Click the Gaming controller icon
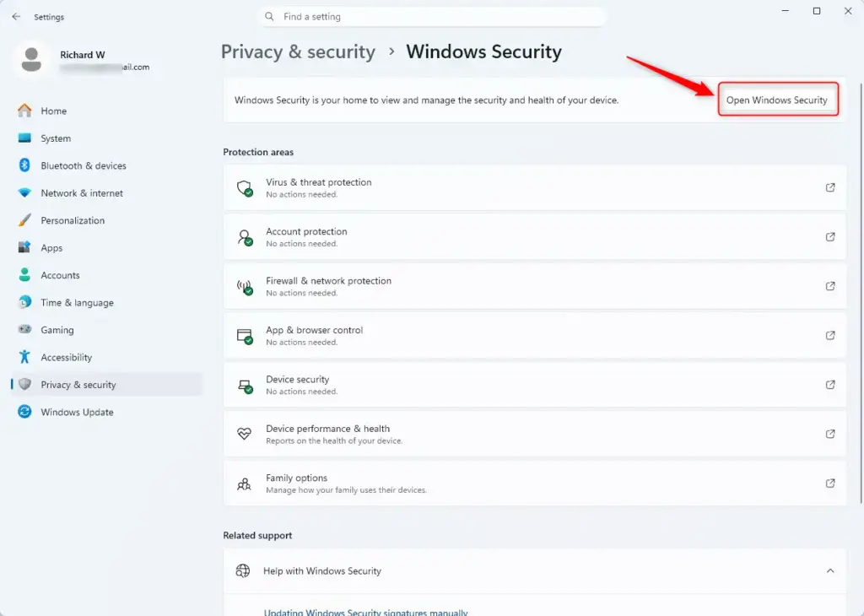The image size is (864, 616). tap(24, 329)
